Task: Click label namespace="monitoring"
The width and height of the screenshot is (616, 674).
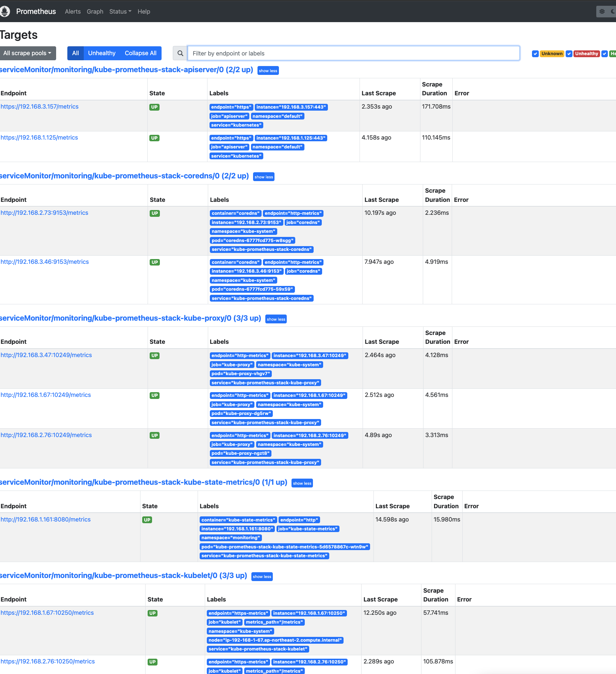Action: pyautogui.click(x=231, y=537)
